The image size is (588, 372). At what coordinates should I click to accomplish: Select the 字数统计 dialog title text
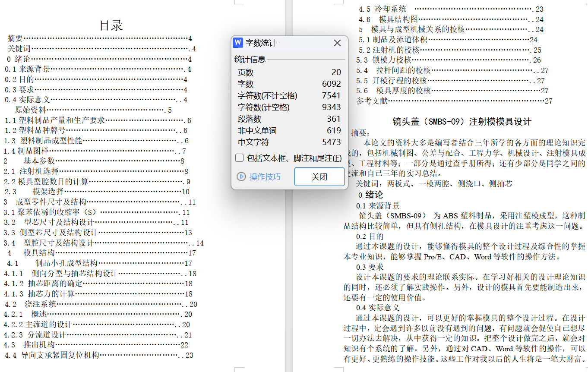tap(261, 43)
